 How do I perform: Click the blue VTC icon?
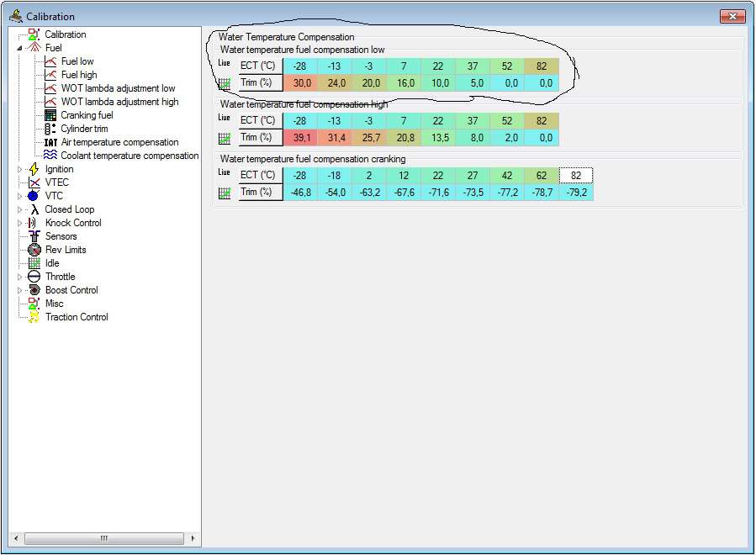(34, 196)
